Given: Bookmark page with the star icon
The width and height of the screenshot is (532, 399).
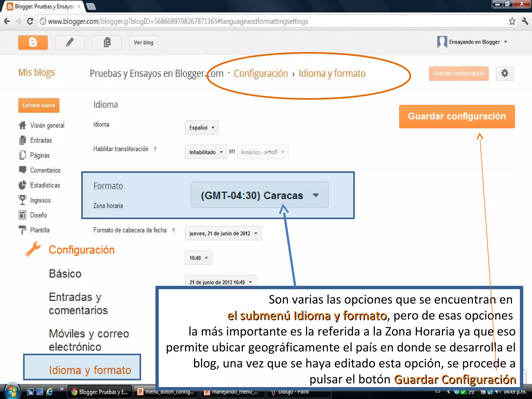Looking at the screenshot, I should point(512,21).
